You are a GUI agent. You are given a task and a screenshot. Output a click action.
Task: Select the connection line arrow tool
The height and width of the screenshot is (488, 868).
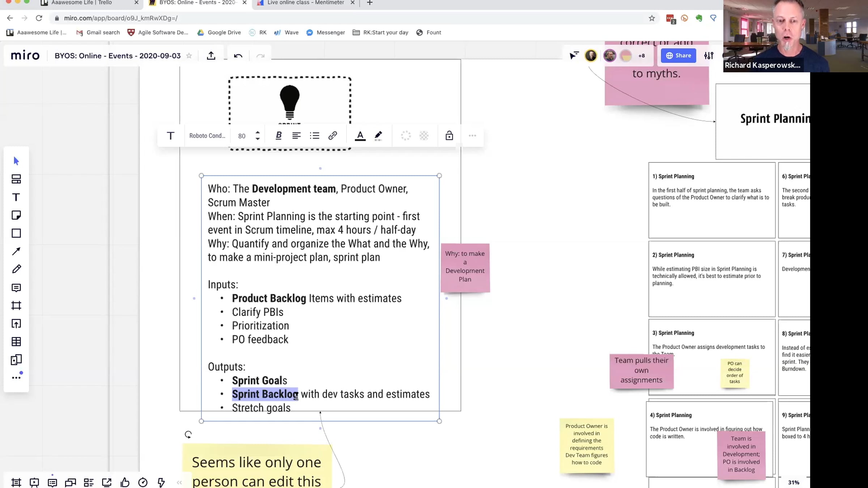[x=16, y=251]
